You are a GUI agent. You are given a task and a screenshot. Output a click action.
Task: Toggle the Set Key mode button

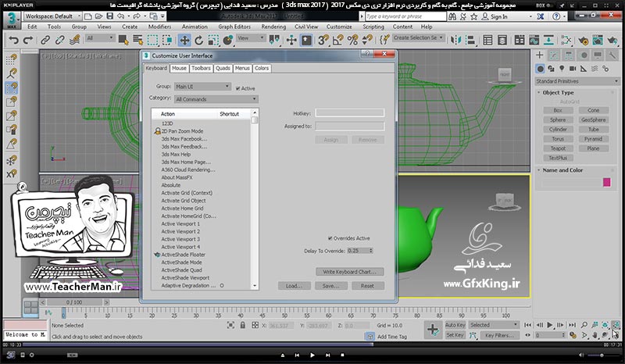point(455,335)
